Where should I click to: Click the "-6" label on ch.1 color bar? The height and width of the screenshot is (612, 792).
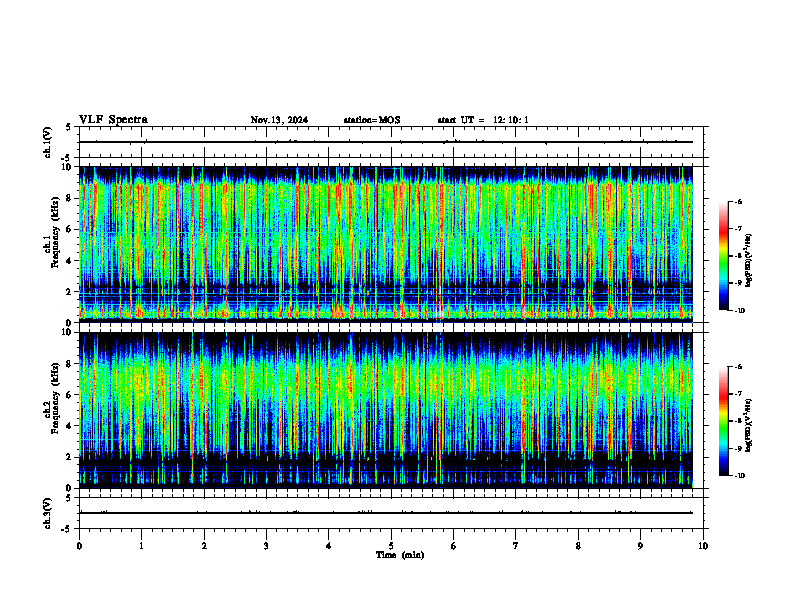pos(738,202)
